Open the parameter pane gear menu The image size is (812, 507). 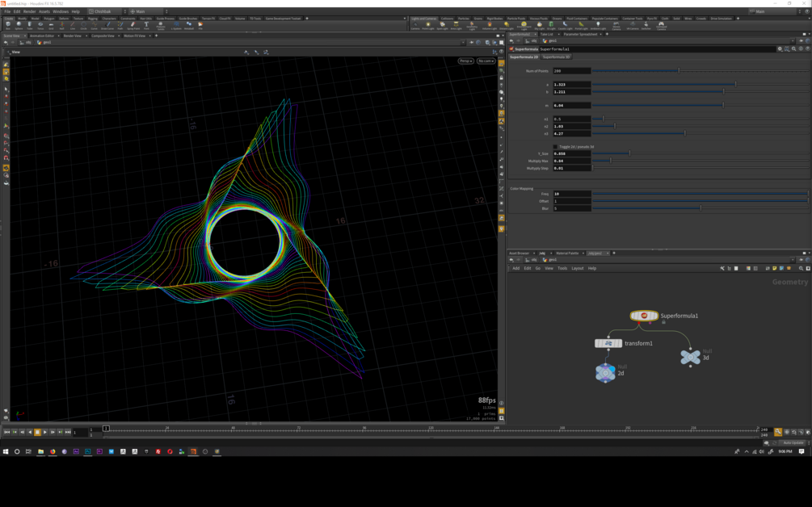[x=780, y=49]
